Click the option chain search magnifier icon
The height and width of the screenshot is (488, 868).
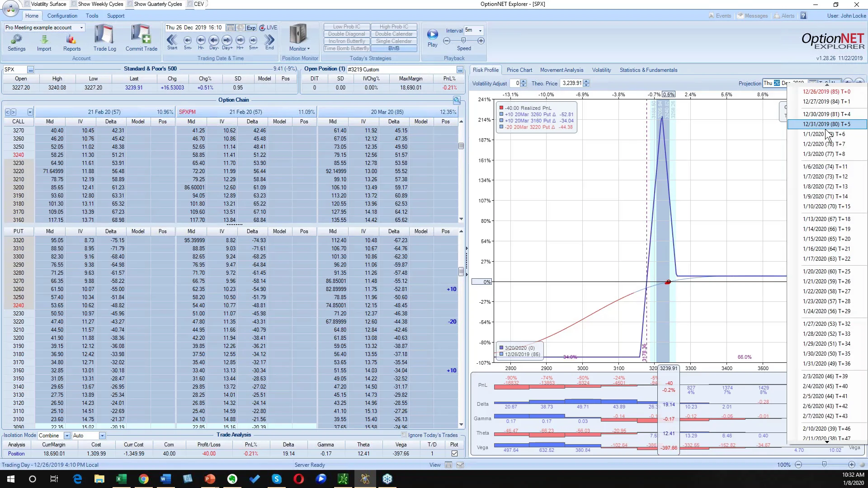click(x=457, y=100)
